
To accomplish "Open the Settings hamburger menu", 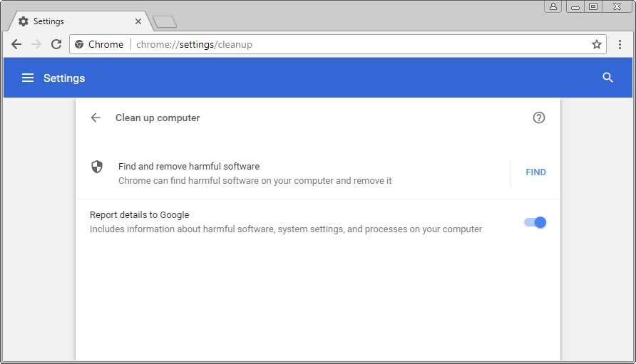I will coord(28,78).
